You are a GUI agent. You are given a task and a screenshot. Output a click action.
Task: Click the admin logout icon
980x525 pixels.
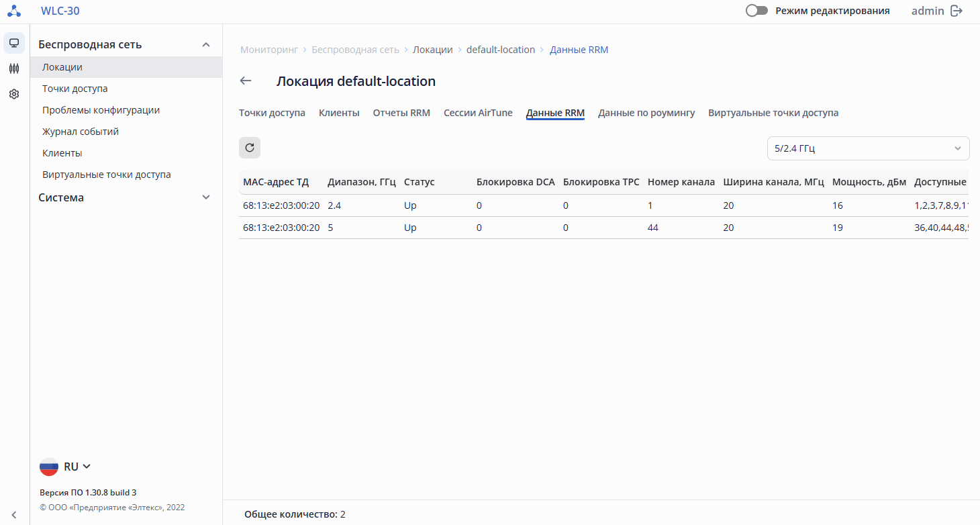click(957, 11)
